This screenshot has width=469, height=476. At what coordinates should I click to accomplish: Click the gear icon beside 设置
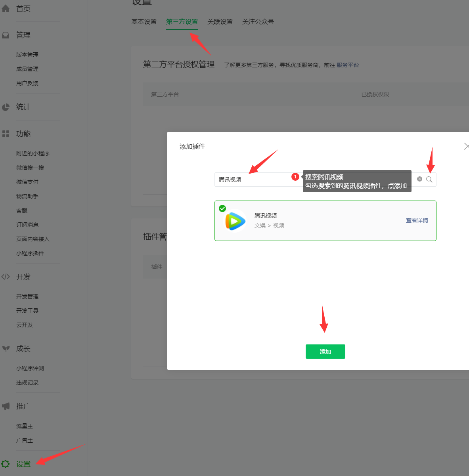tap(6, 464)
